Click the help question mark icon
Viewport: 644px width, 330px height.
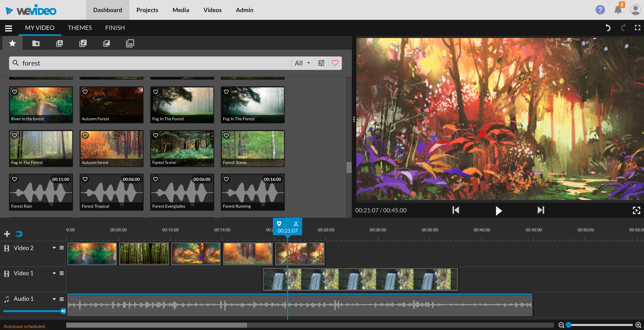click(x=600, y=10)
